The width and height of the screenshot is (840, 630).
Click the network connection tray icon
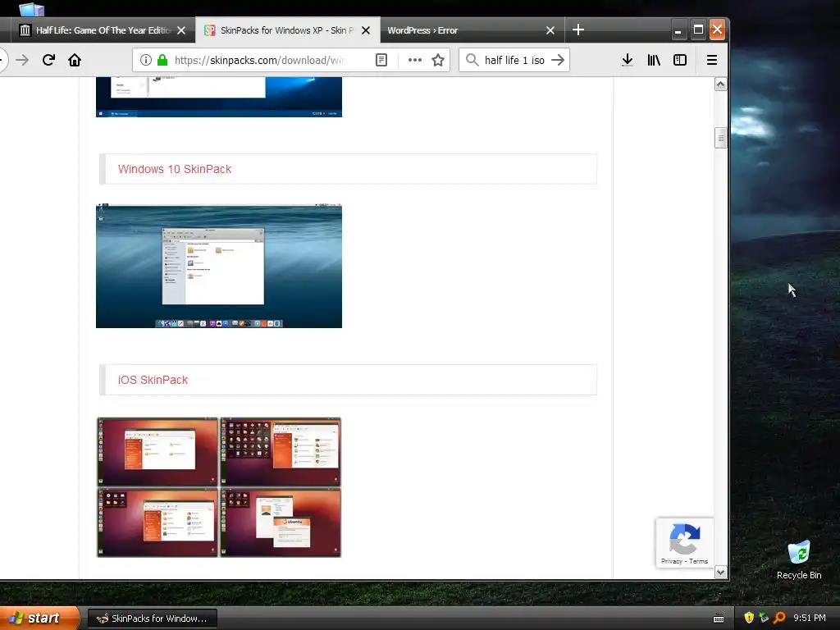764,618
